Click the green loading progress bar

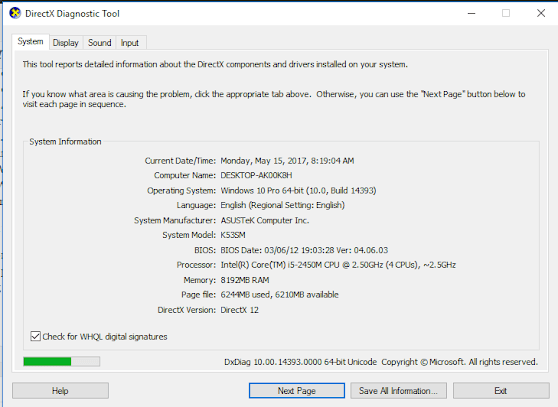[62, 361]
